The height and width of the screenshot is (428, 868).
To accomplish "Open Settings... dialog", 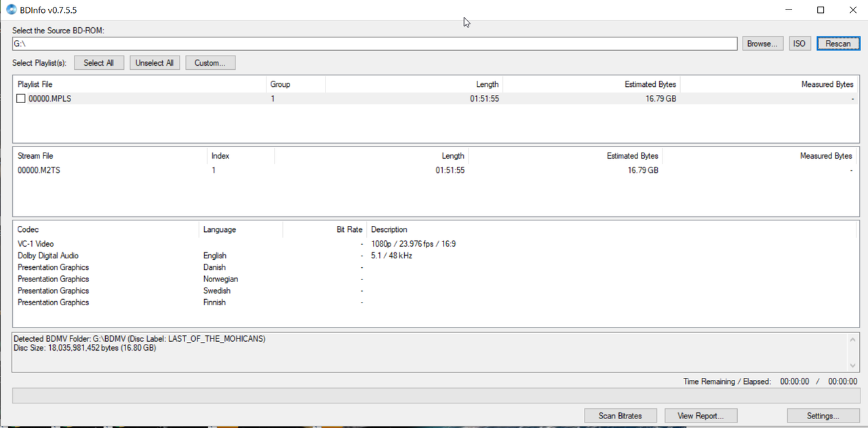I will (x=823, y=416).
